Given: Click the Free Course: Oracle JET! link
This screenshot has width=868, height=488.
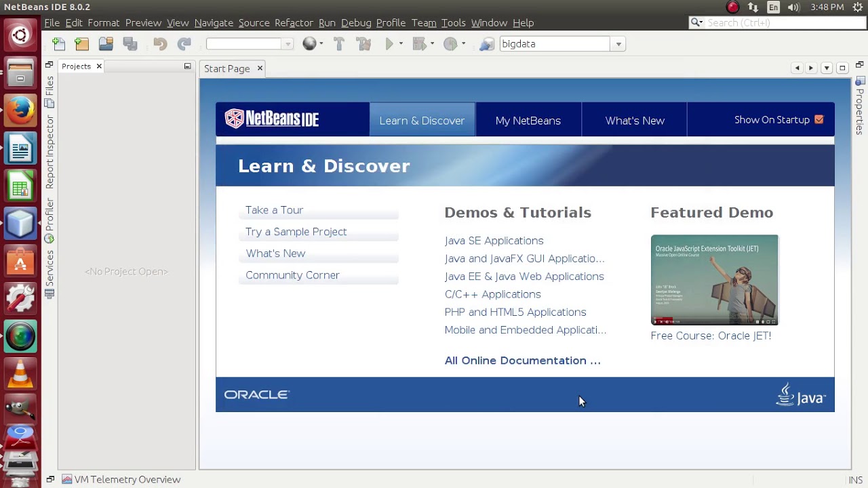Looking at the screenshot, I should pos(711,335).
